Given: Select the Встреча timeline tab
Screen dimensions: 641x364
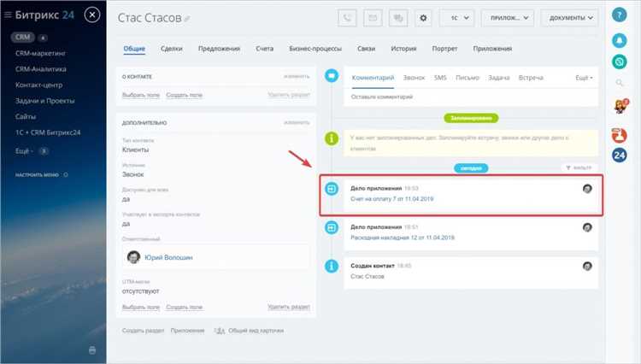Looking at the screenshot, I should point(531,78).
